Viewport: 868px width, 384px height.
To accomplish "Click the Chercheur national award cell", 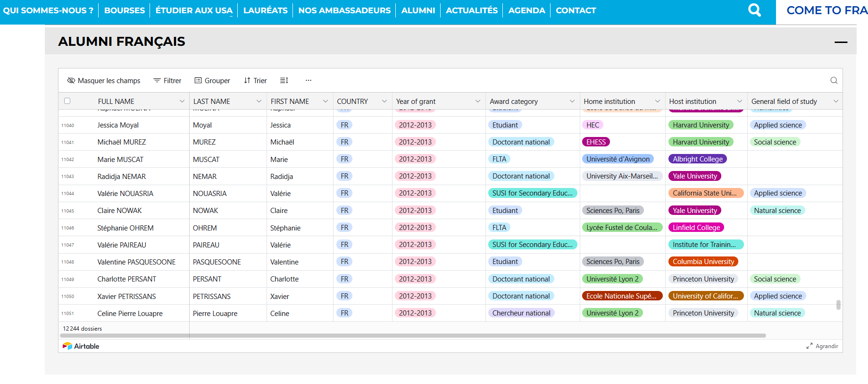I will [521, 313].
